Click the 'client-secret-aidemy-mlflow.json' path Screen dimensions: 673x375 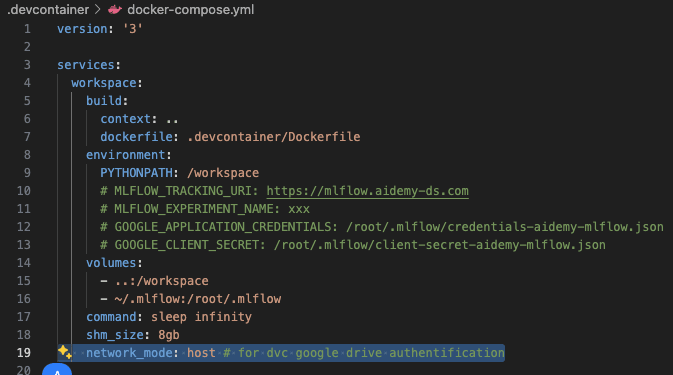click(490, 245)
